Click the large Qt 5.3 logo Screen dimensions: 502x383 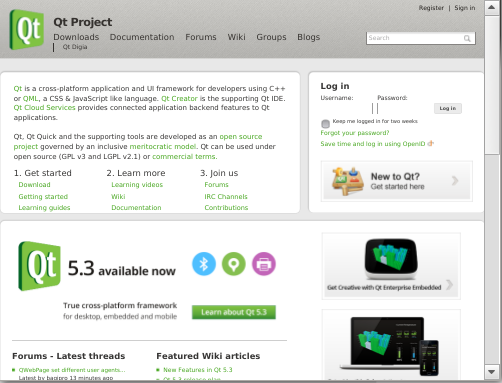[39, 266]
